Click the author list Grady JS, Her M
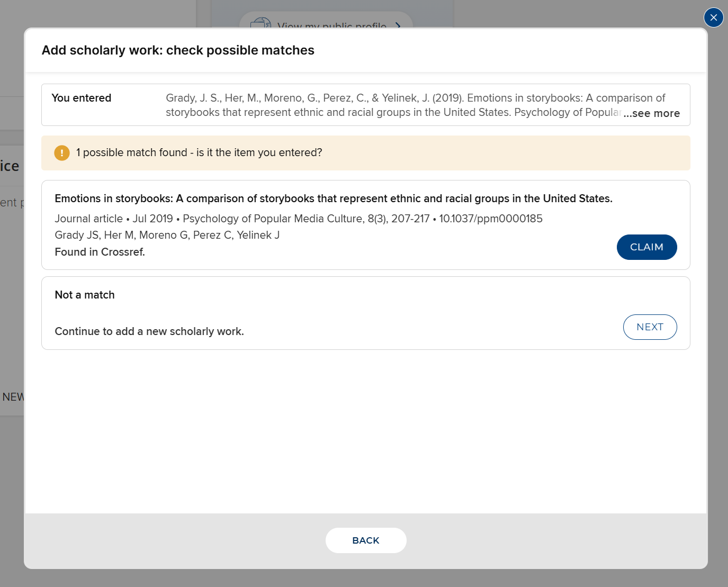Screen dimensions: 728x587 167,235
